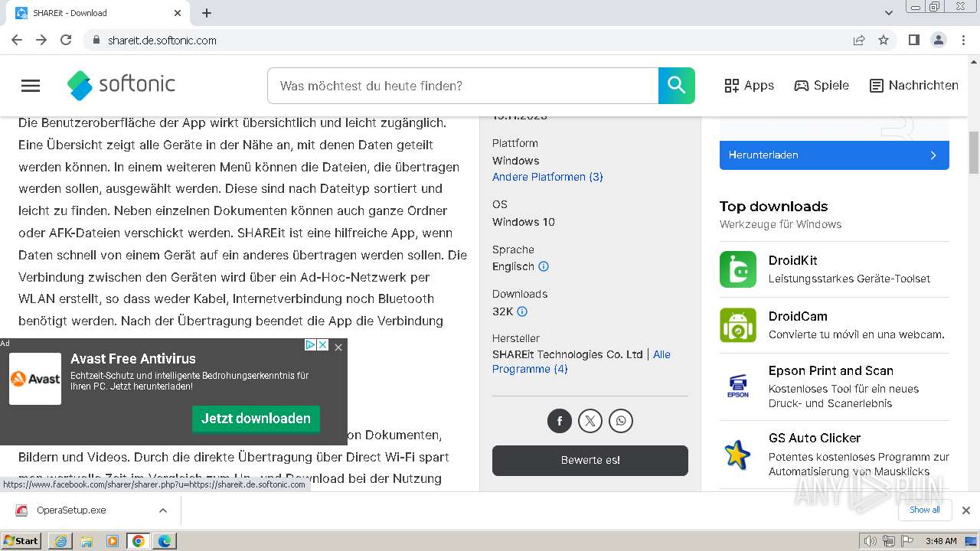Click the system tray volume icon

click(870, 541)
